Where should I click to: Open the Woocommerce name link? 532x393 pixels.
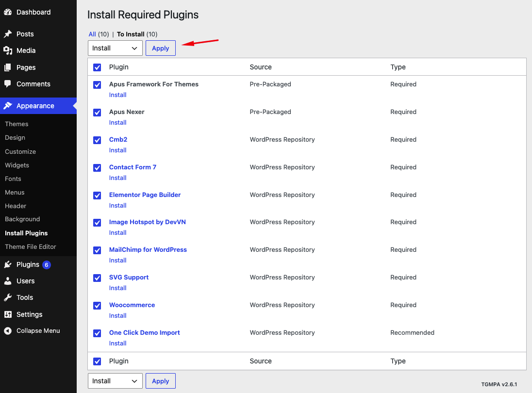pyautogui.click(x=132, y=305)
